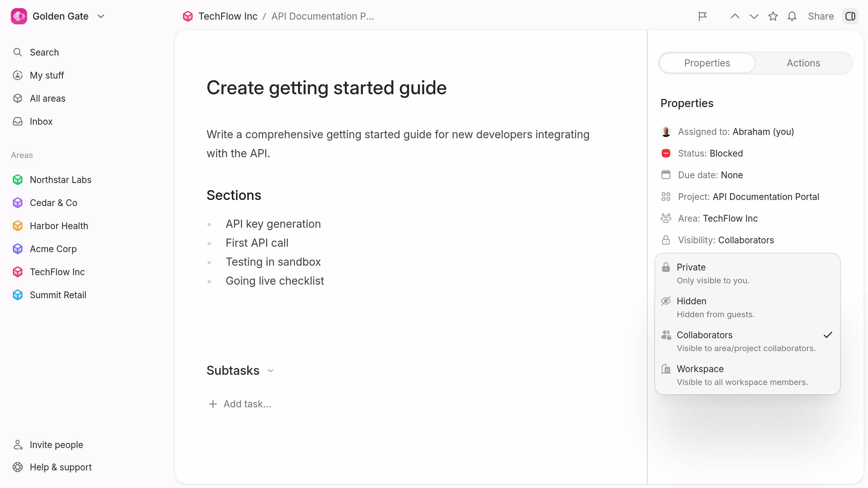Select Workspace visibility option
The height and width of the screenshot is (488, 868).
pyautogui.click(x=747, y=375)
